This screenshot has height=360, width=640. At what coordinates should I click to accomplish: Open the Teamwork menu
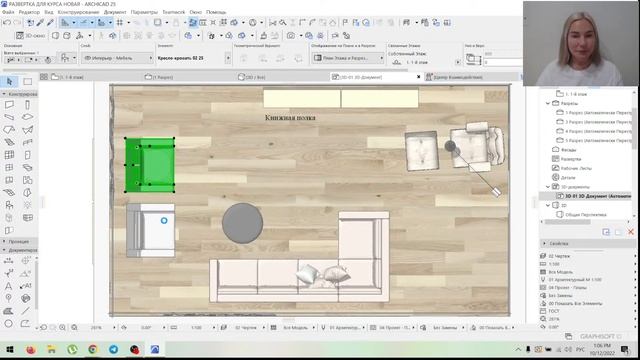[173, 12]
